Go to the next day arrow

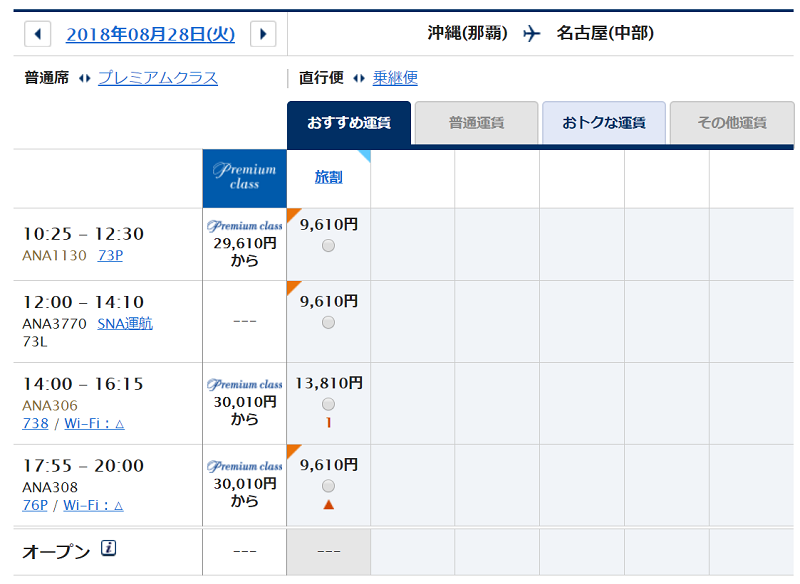(x=263, y=34)
